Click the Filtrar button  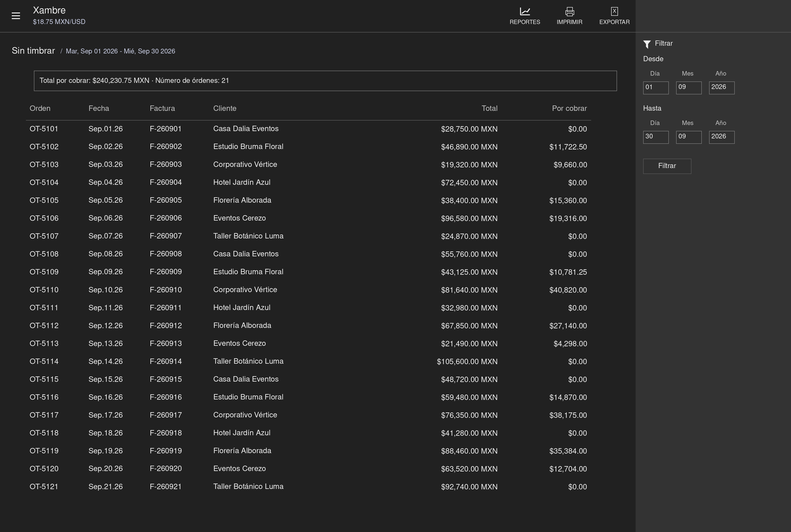point(667,166)
